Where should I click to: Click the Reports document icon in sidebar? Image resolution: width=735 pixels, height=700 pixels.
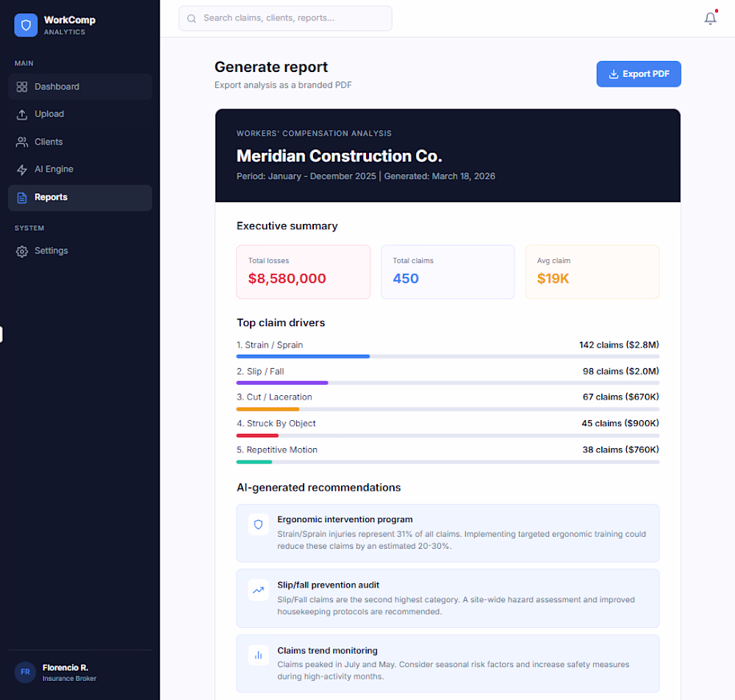[21, 198]
